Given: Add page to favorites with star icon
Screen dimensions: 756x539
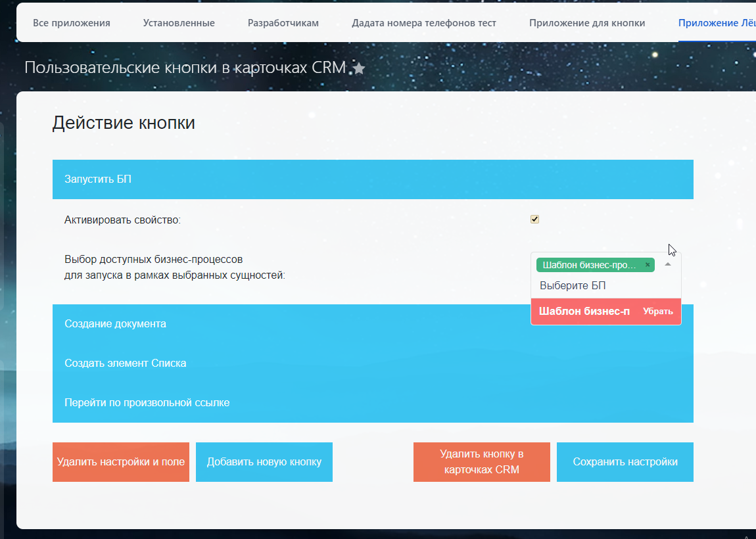Looking at the screenshot, I should coord(359,68).
